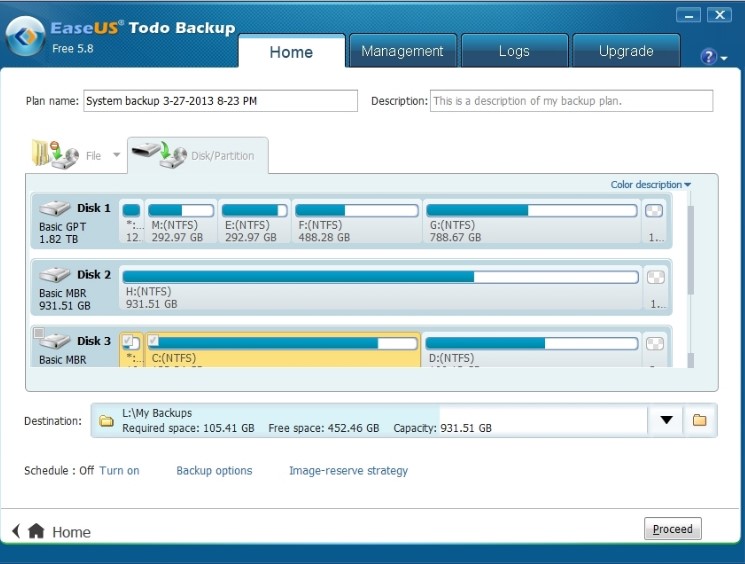Turn on the backup schedule
The height and width of the screenshot is (564, 745).
pyautogui.click(x=119, y=470)
